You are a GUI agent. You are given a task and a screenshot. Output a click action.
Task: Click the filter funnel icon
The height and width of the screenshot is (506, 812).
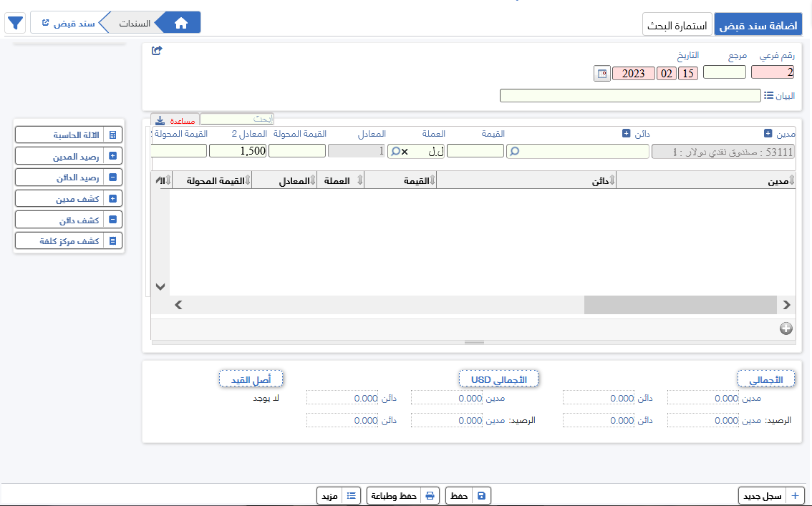pyautogui.click(x=16, y=24)
